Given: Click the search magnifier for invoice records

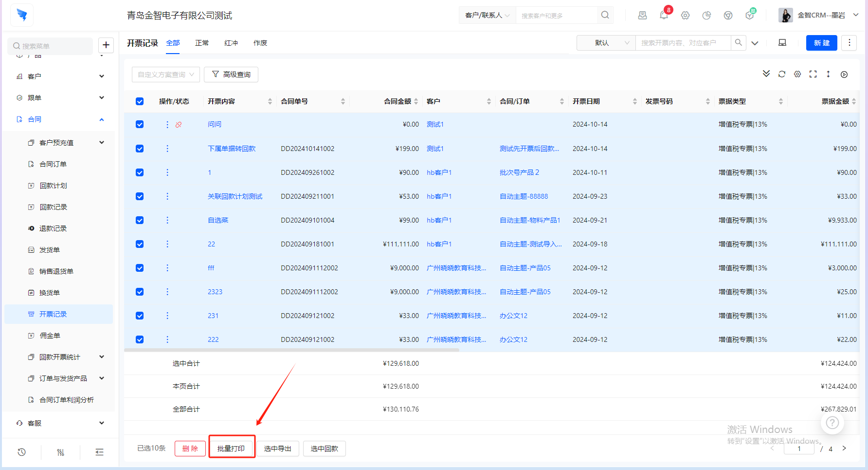Looking at the screenshot, I should 738,43.
